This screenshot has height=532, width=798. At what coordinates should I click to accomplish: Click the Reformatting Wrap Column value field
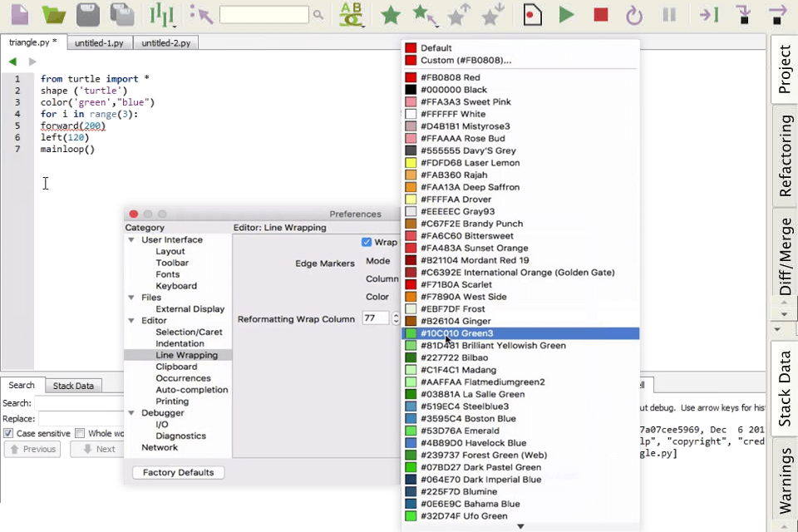(377, 318)
